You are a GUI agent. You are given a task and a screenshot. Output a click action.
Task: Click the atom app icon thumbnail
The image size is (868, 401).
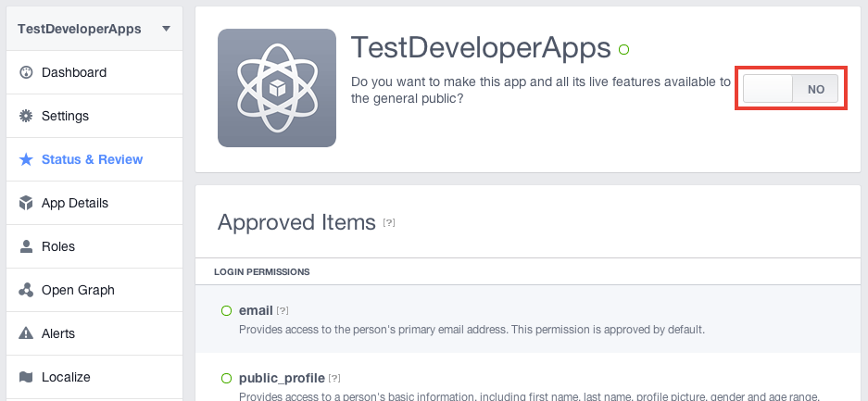(x=277, y=88)
